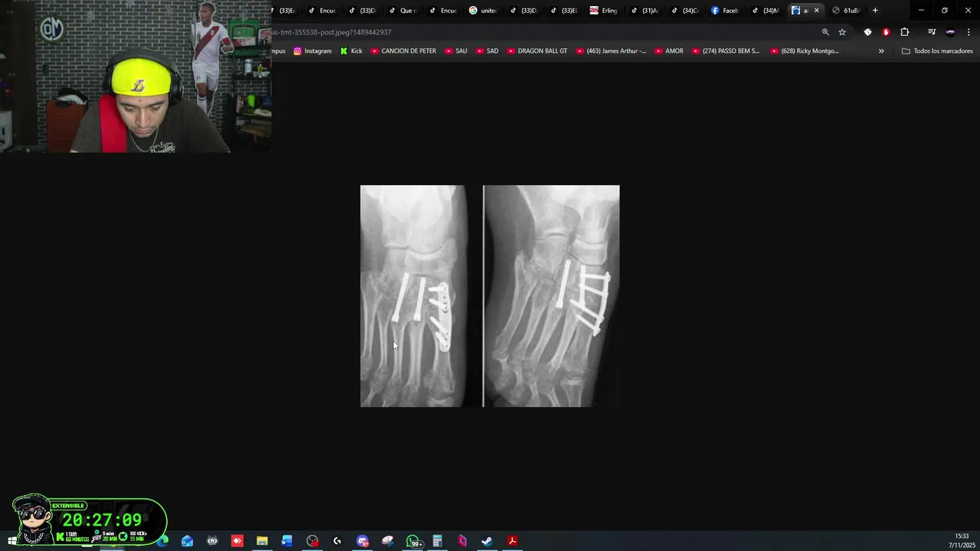
Task: Open the (628) Ricky Montgo... bookmark
Action: (x=805, y=51)
